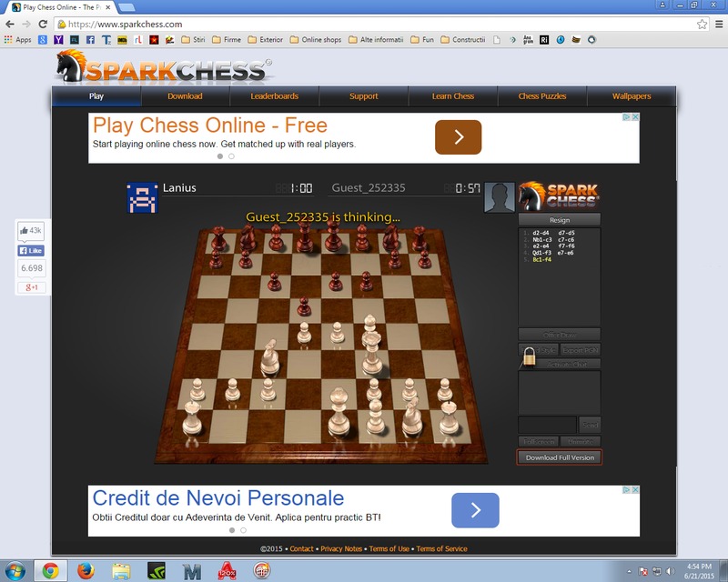Open the Anagram bookmark icon
This screenshot has width=728, height=582.
tap(528, 40)
